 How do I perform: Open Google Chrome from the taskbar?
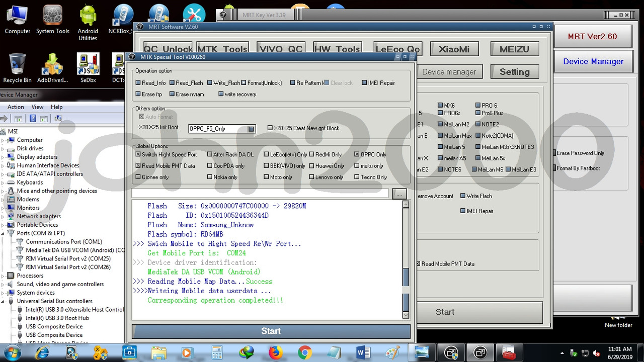click(304, 353)
